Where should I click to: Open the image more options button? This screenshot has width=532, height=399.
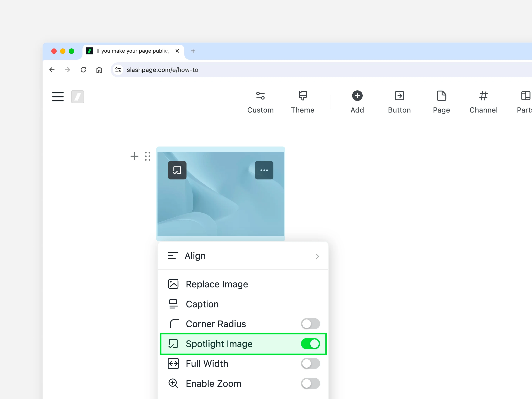pos(264,170)
